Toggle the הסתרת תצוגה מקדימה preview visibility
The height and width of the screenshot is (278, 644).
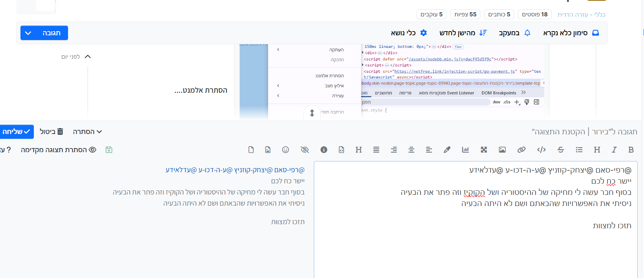[x=58, y=150]
